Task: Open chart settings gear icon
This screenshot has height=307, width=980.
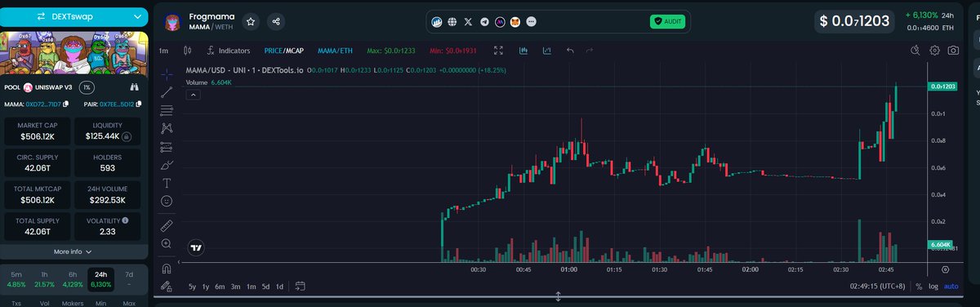Action: (934, 51)
